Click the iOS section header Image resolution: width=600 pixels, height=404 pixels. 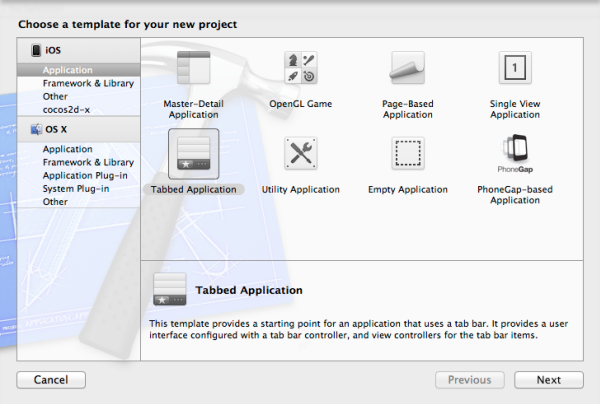(x=51, y=50)
